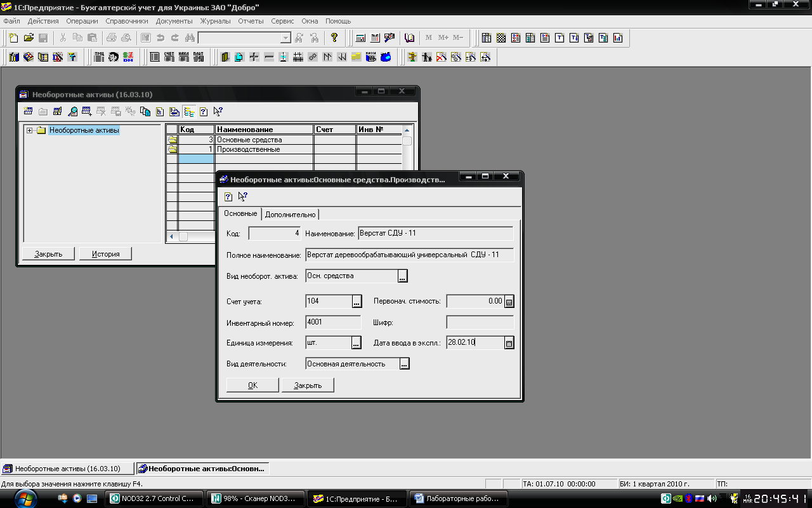Click the Наименование column header

(265, 130)
